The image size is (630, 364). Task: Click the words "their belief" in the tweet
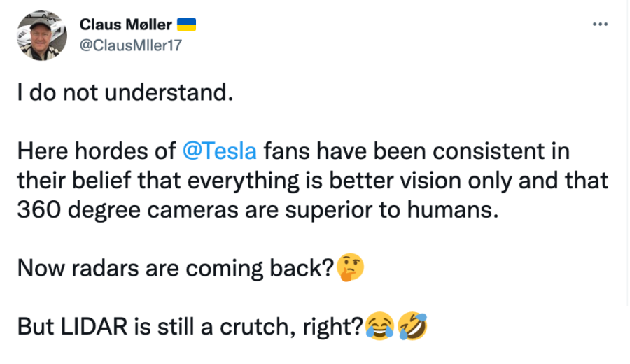point(74,181)
